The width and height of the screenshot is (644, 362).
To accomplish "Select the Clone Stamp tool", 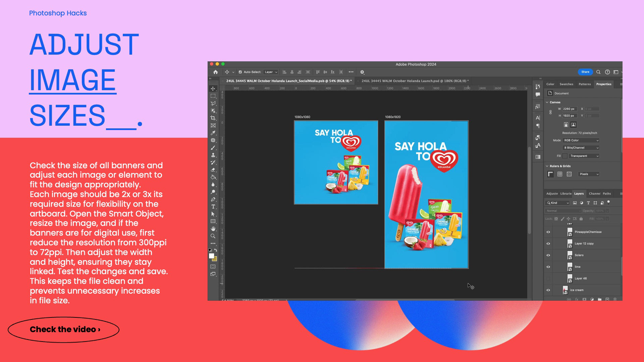I will (x=213, y=155).
